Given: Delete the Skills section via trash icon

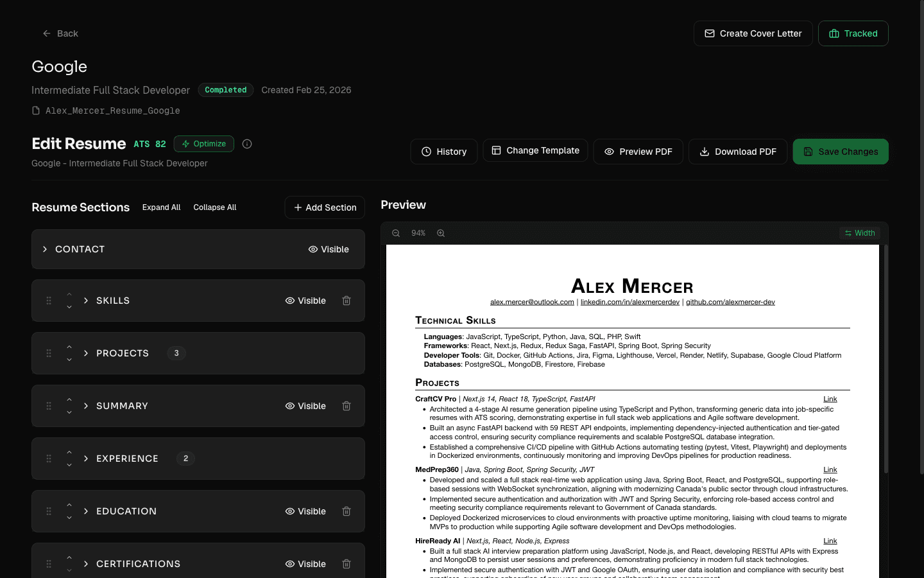Looking at the screenshot, I should (x=346, y=301).
